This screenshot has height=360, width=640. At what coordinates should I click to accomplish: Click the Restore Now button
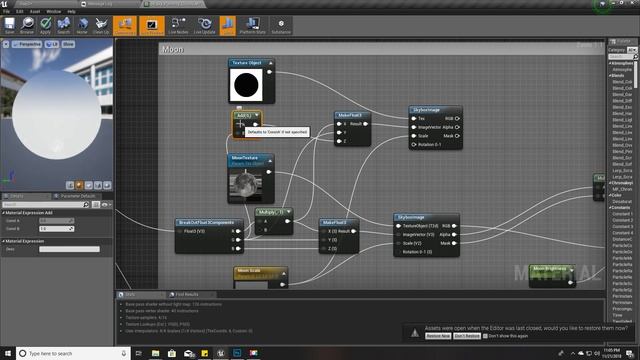(438, 336)
